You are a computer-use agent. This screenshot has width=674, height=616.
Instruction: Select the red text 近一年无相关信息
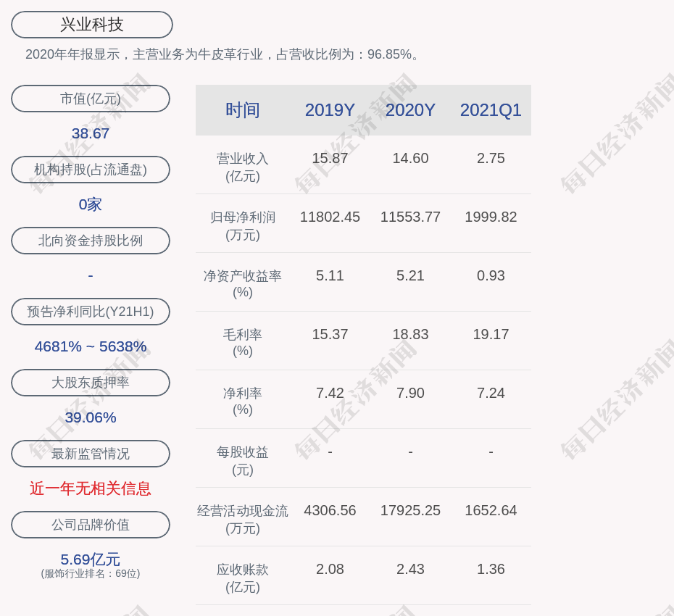(91, 488)
